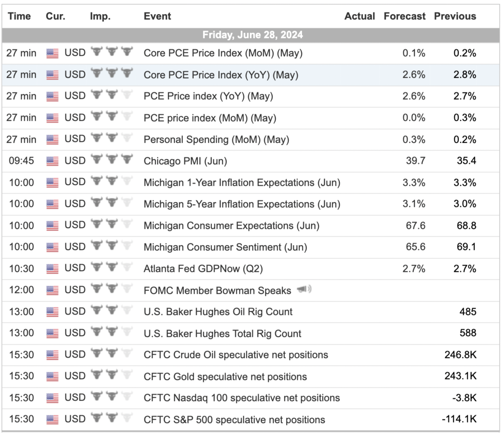Click the Chicago PMI forecast value 39.7
Viewport: 504px width, 433px height.
415,161
